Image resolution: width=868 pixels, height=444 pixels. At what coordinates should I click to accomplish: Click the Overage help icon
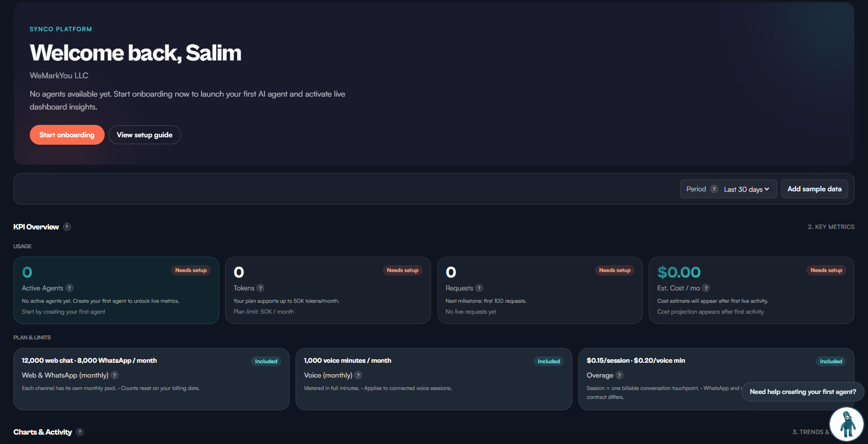click(620, 375)
